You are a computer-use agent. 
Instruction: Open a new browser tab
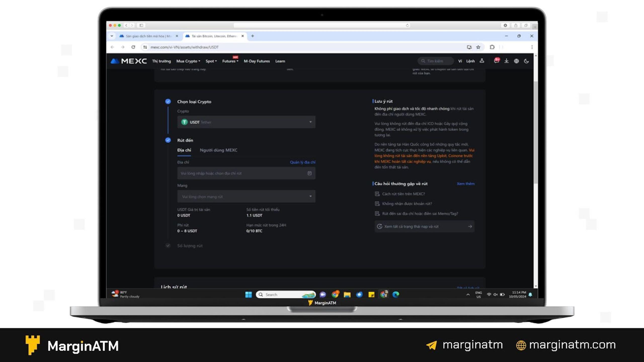point(253,36)
